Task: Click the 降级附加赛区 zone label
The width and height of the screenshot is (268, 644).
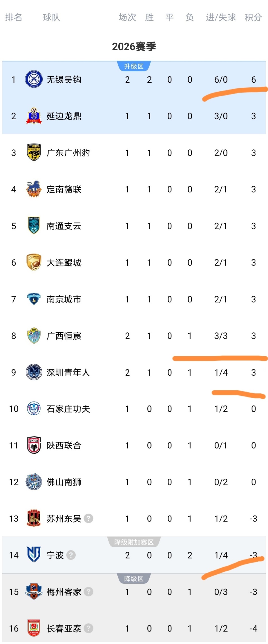Action: [134, 542]
